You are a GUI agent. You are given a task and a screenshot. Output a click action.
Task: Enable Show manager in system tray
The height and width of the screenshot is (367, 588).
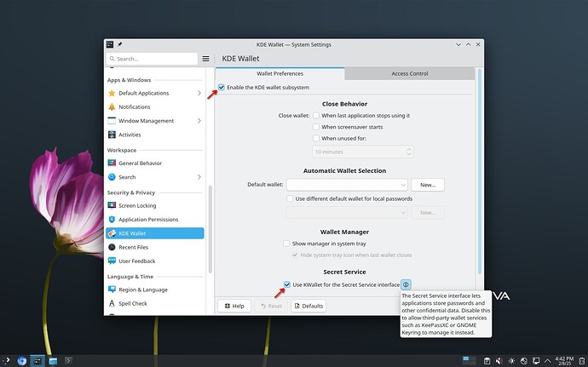coord(287,244)
